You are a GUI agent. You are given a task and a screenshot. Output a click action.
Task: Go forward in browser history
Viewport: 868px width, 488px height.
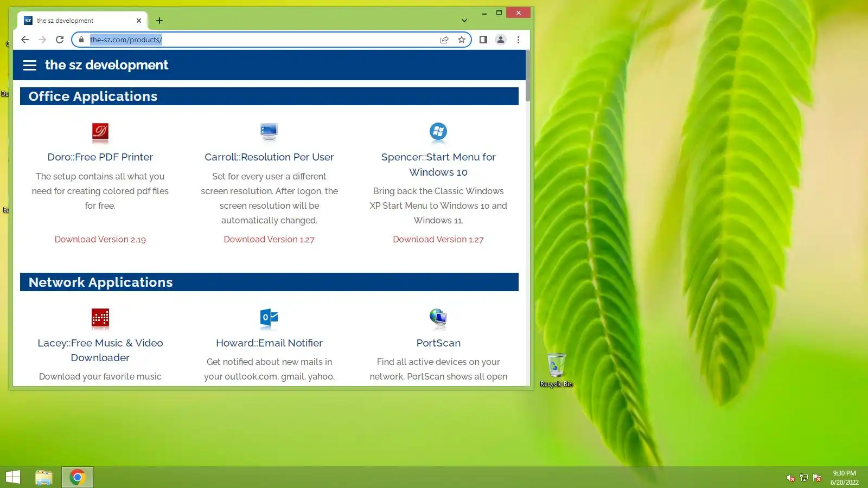pyautogui.click(x=42, y=40)
